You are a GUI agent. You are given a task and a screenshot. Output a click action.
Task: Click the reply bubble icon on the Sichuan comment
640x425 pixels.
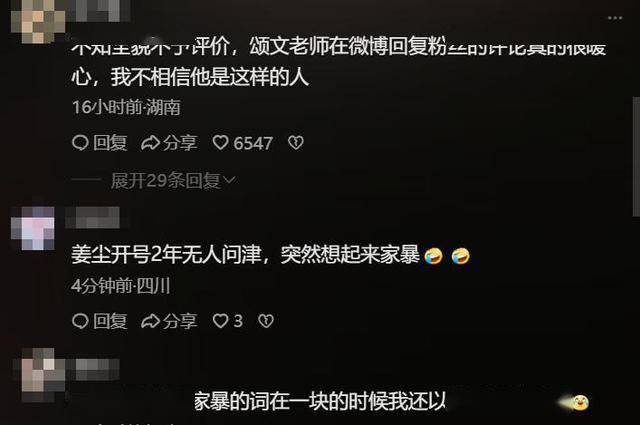80,321
